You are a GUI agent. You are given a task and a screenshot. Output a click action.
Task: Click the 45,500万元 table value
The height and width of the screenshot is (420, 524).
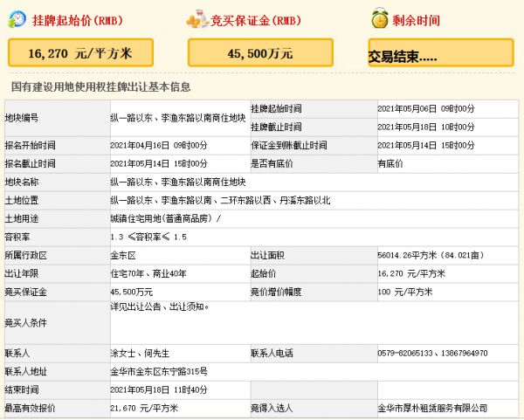pos(132,293)
